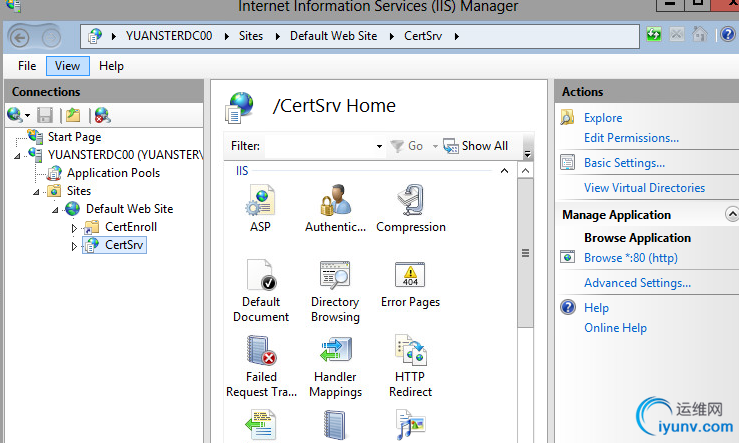Open the arrow after CertSrv in breadcrumb
Viewport: 739px width, 443px height.
(457, 36)
